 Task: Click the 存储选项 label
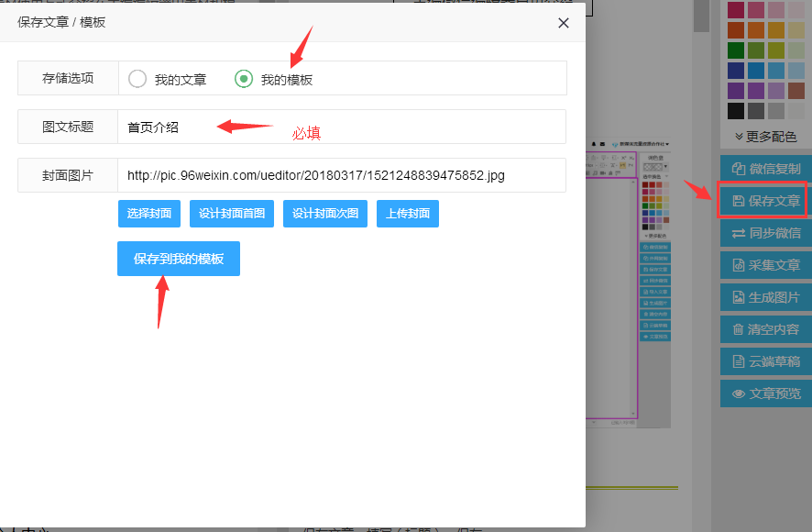(x=68, y=78)
